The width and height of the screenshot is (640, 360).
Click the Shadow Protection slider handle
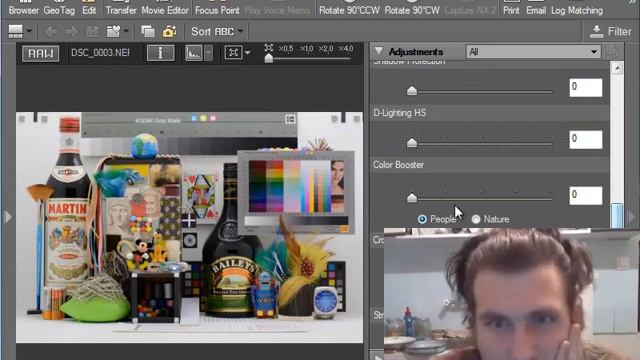412,90
